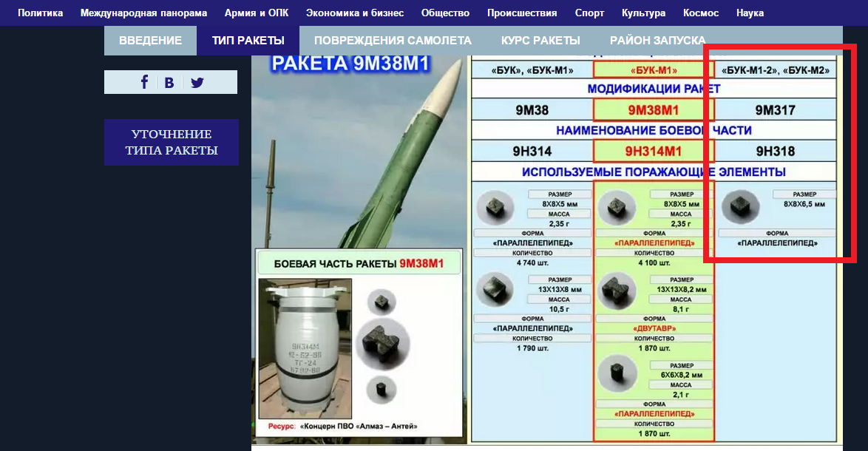Share the page on Facebook
868x451 pixels.
[x=144, y=82]
